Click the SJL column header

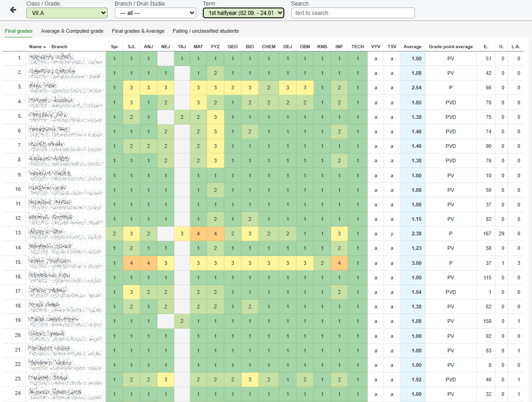pos(132,46)
